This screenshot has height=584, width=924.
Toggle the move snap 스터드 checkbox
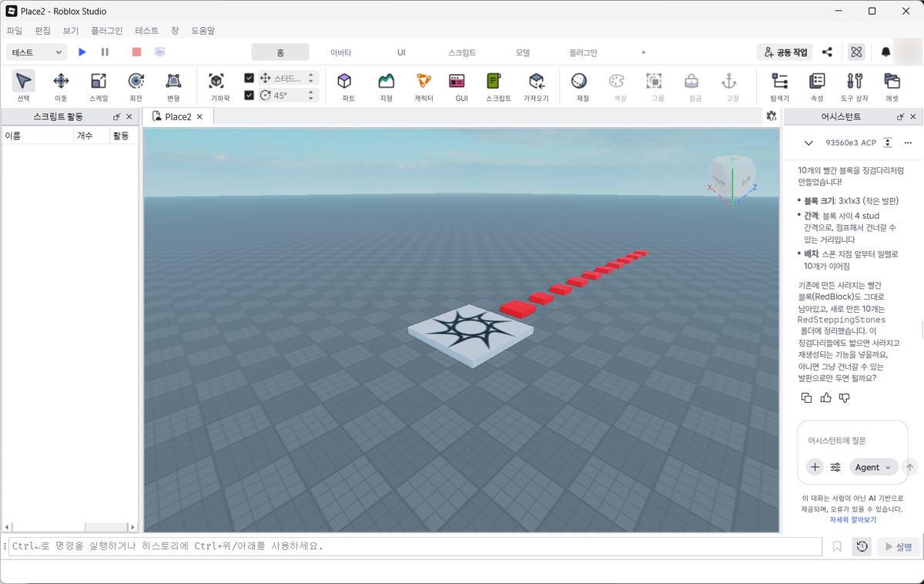249,78
